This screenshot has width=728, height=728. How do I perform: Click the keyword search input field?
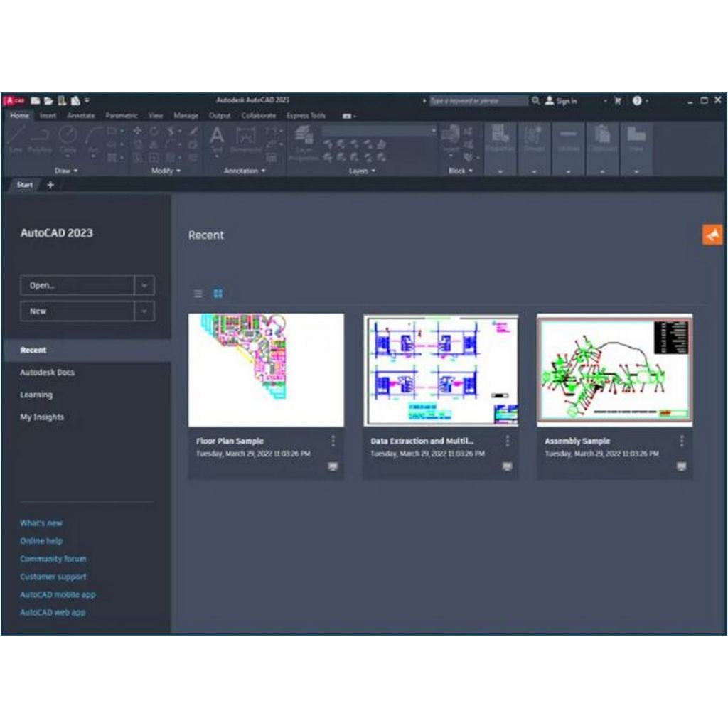478,100
